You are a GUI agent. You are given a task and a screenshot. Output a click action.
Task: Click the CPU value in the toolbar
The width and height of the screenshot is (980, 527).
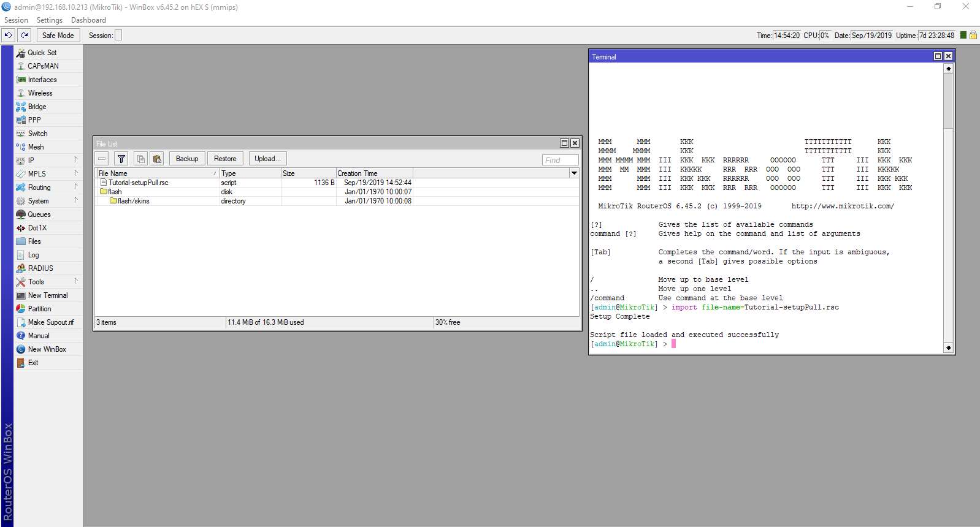825,36
